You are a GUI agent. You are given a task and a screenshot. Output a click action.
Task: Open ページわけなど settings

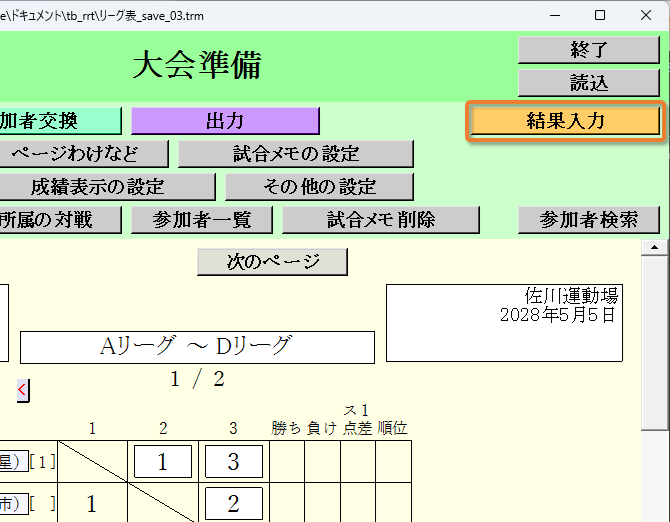[84, 154]
